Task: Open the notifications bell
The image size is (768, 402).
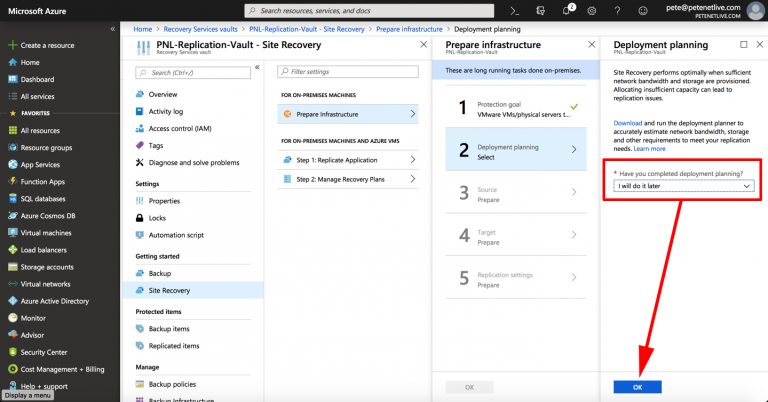Action: 567,11
